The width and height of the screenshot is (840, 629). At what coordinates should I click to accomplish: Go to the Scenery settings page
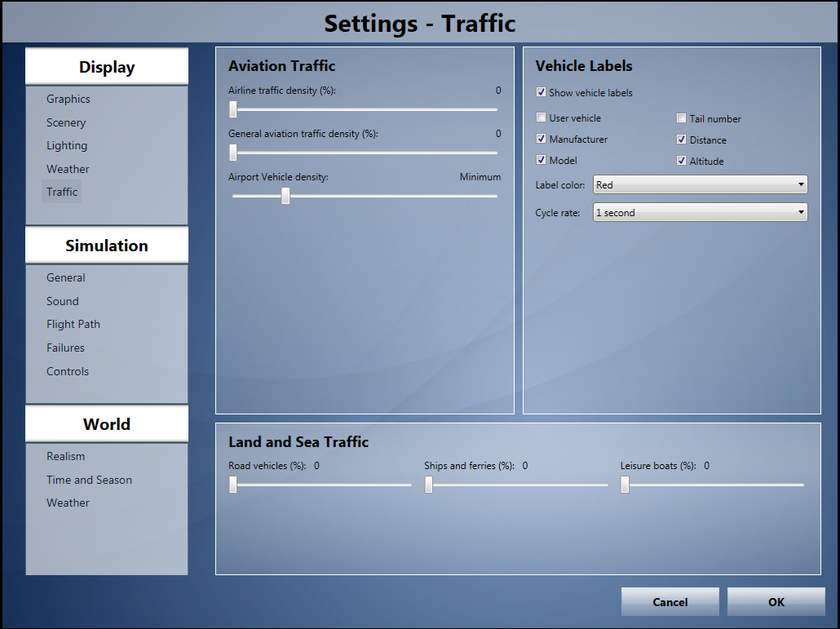pyautogui.click(x=66, y=123)
